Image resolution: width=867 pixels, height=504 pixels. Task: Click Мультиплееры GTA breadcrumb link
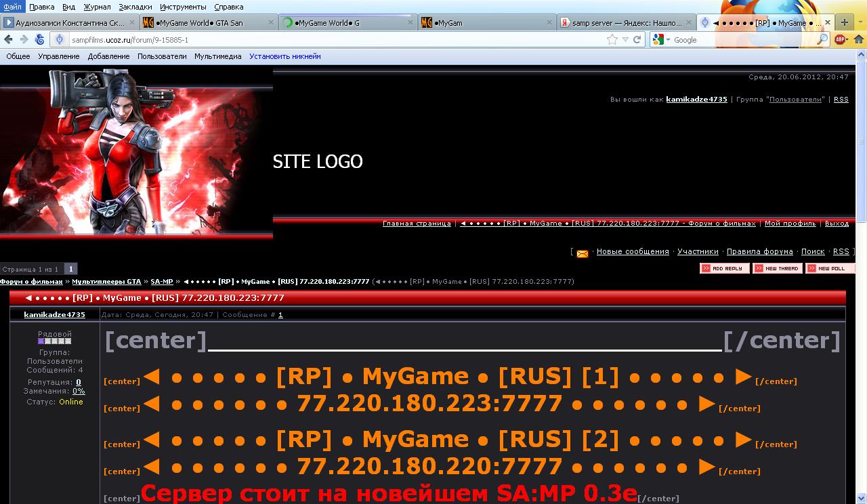pos(106,281)
